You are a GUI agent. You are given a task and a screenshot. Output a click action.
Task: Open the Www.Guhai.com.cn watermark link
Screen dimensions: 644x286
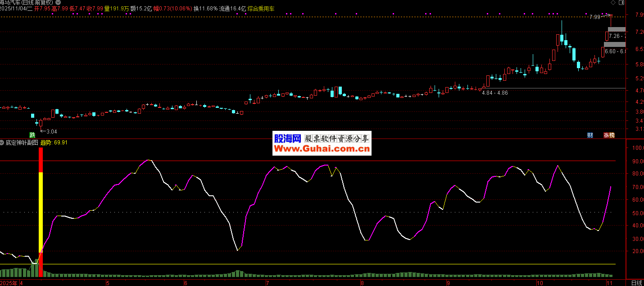point(322,149)
